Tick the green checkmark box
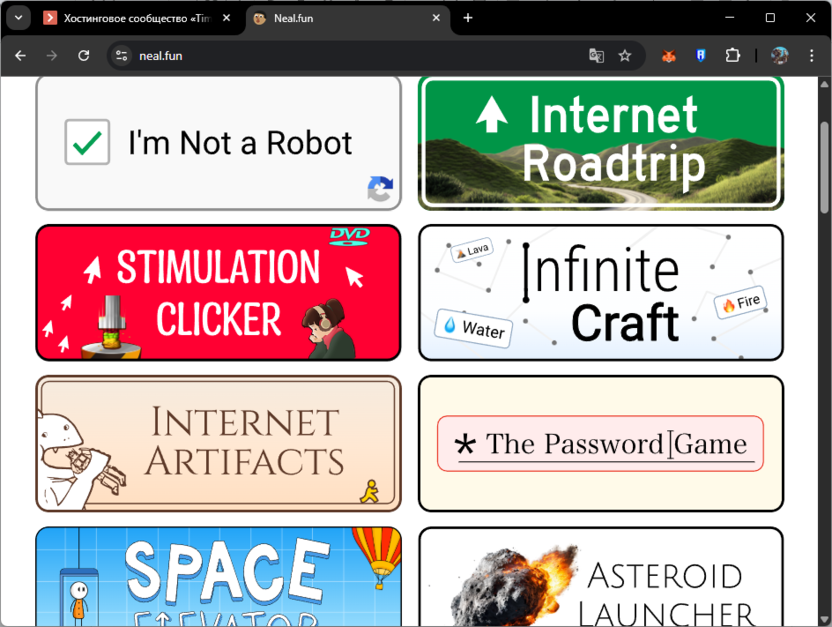Viewport: 832px width, 627px height. point(87,142)
